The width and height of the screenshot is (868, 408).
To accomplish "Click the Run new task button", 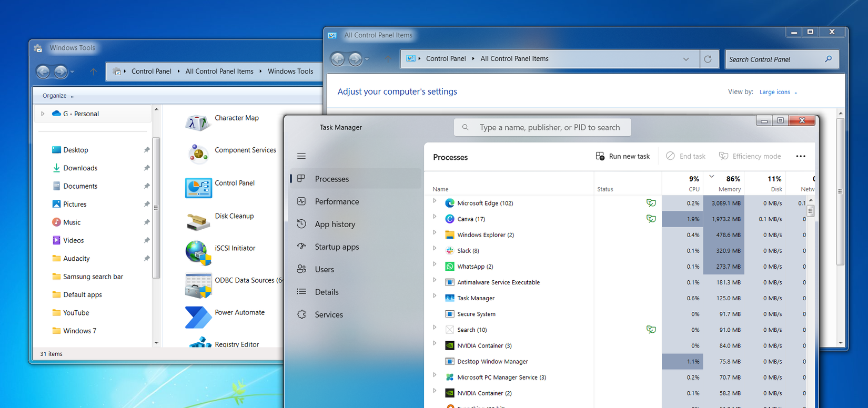I will pos(623,156).
